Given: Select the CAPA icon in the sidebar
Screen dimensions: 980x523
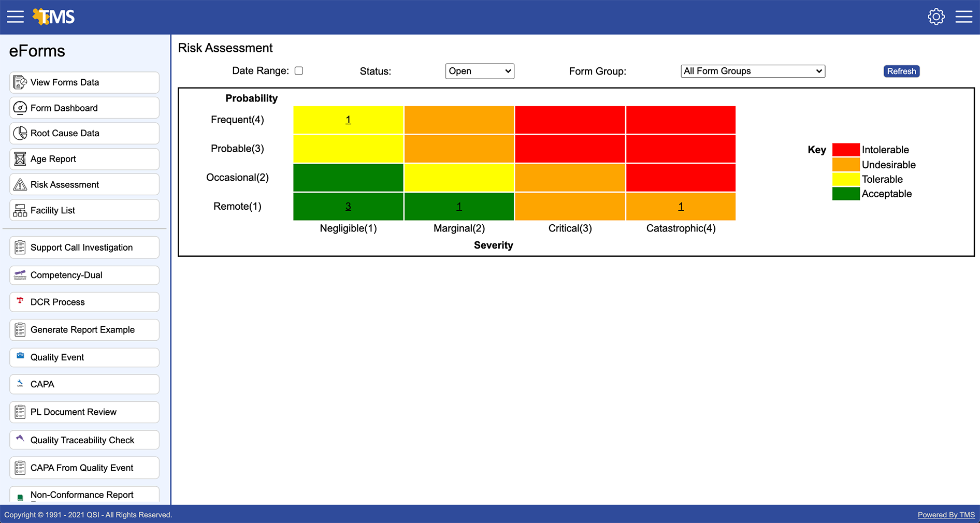Looking at the screenshot, I should [x=20, y=384].
